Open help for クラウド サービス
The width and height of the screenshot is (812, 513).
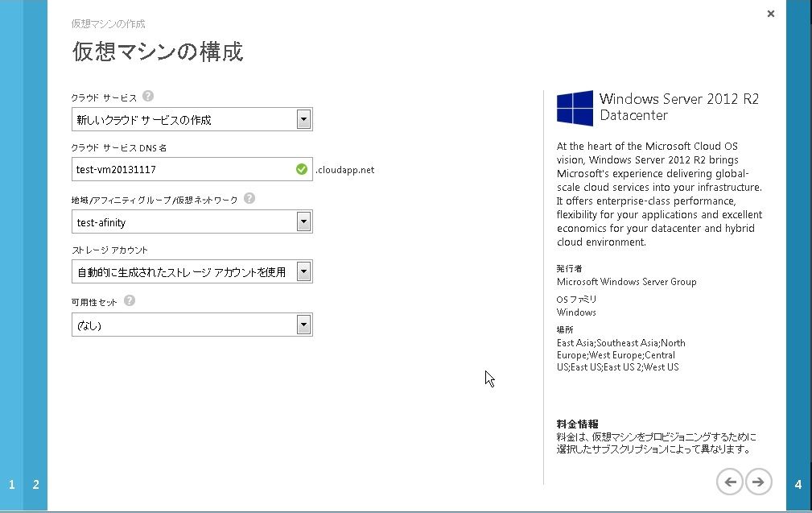[x=148, y=97]
